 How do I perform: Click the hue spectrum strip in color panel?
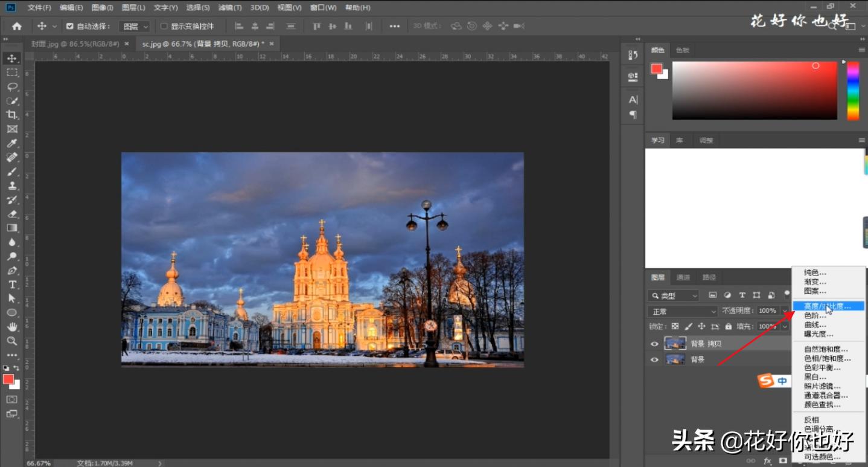(x=852, y=91)
